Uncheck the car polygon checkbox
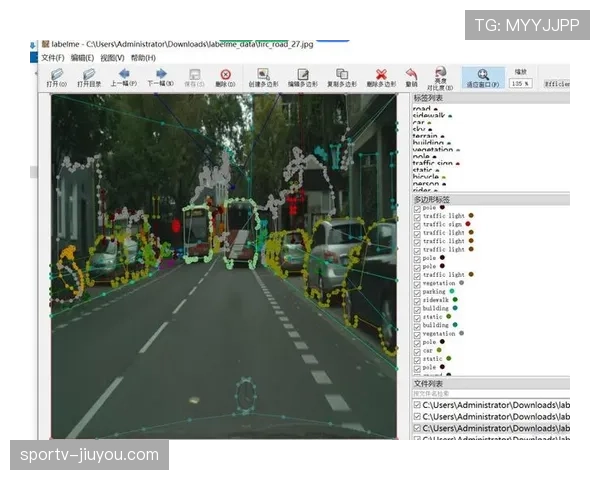Image resolution: width=600 pixels, height=480 pixels. tap(417, 351)
